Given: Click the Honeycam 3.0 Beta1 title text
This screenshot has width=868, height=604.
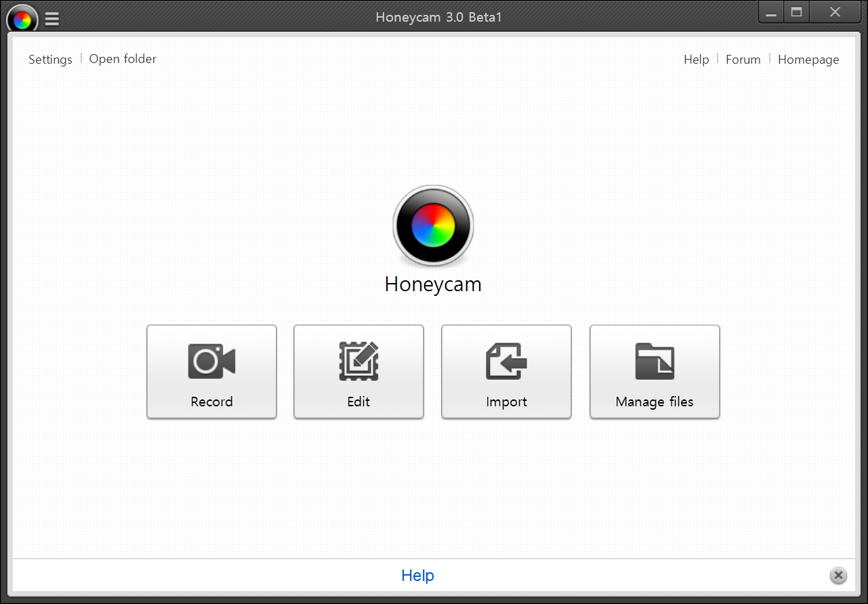Looking at the screenshot, I should [x=438, y=17].
